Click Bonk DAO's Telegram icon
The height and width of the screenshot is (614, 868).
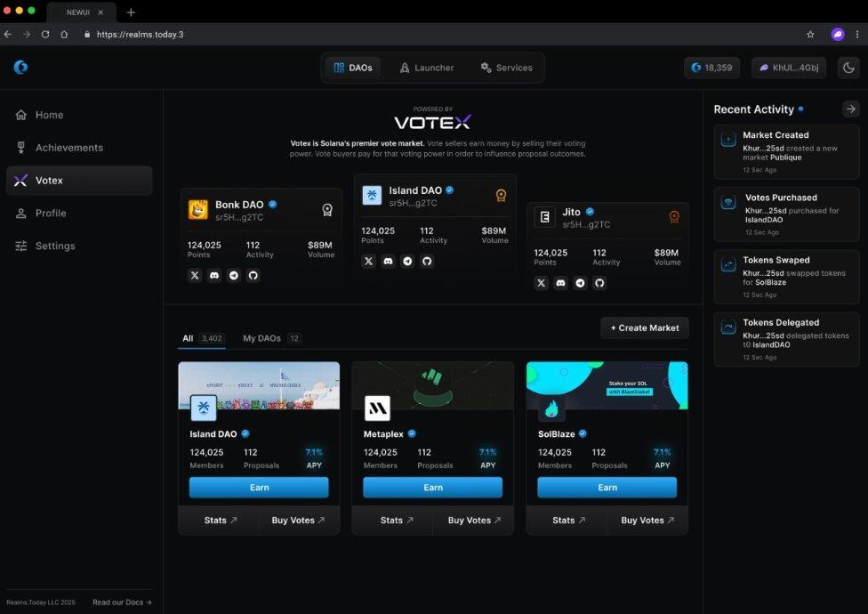pyautogui.click(x=234, y=276)
